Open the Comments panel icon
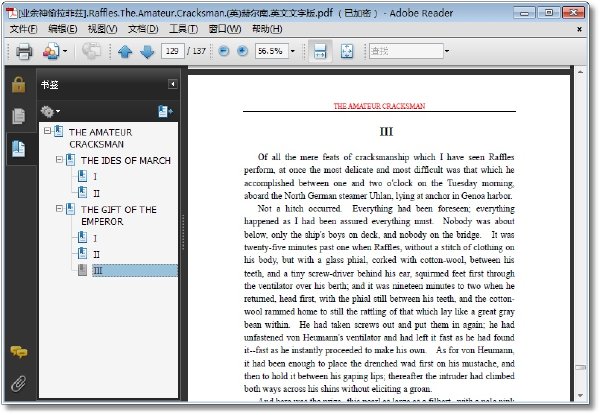The image size is (600, 415). (x=19, y=351)
